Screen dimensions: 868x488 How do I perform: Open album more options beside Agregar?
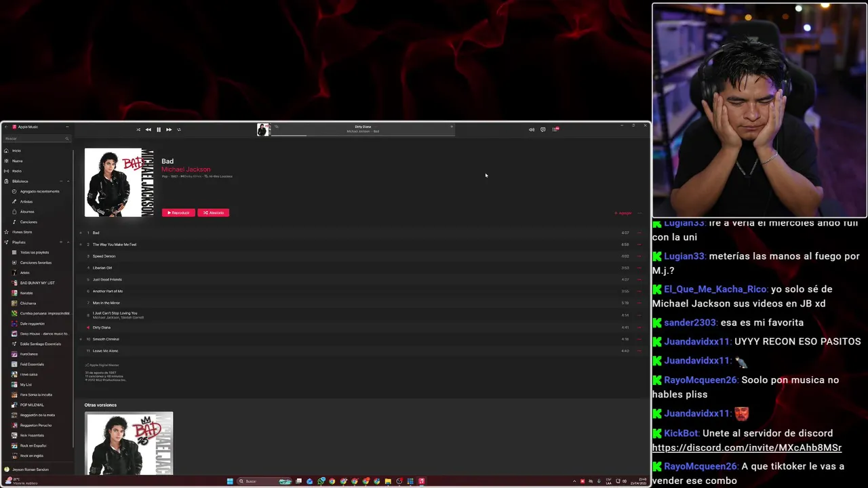click(x=639, y=213)
